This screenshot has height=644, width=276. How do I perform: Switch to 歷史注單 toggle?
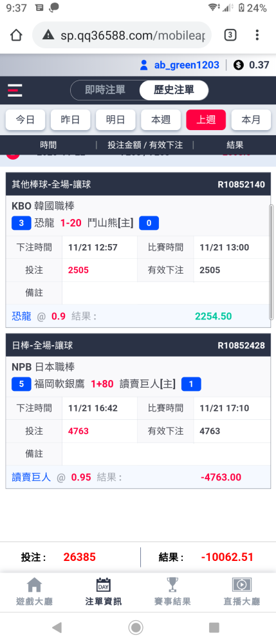(174, 90)
